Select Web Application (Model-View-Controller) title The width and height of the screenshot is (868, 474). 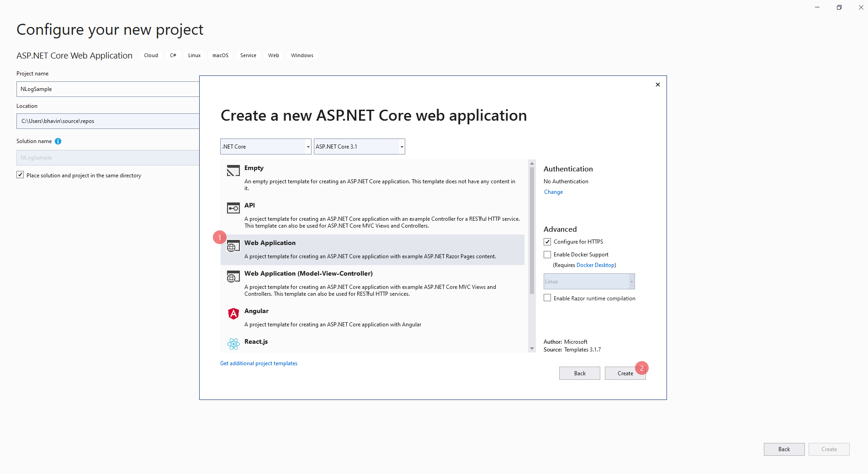pyautogui.click(x=308, y=273)
